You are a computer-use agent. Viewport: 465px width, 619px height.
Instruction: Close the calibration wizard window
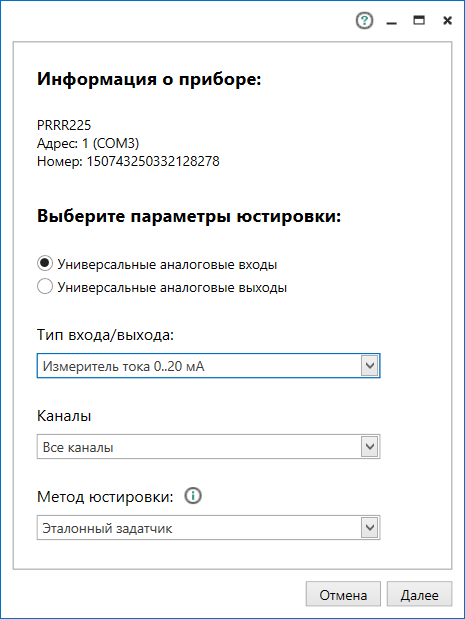[447, 21]
